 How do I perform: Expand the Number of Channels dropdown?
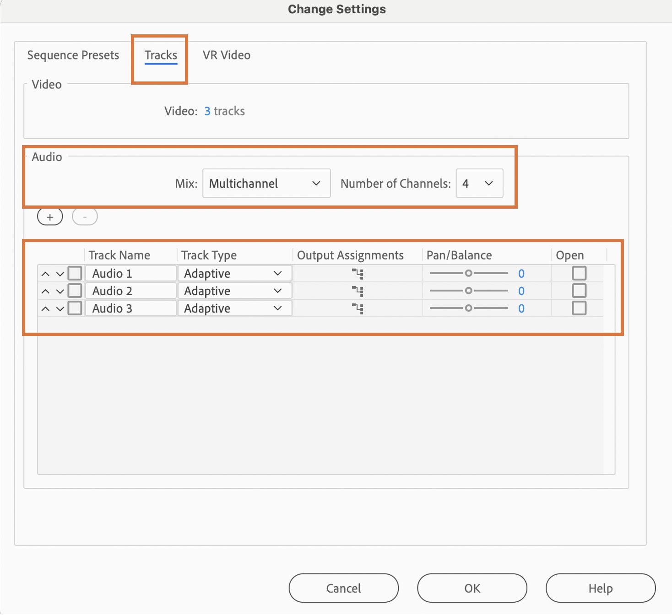click(479, 184)
